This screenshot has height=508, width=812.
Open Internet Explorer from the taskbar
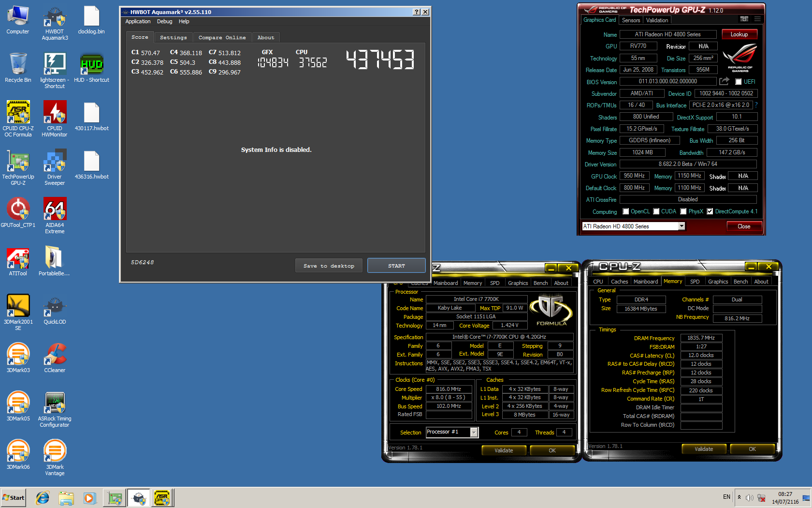tap(43, 498)
